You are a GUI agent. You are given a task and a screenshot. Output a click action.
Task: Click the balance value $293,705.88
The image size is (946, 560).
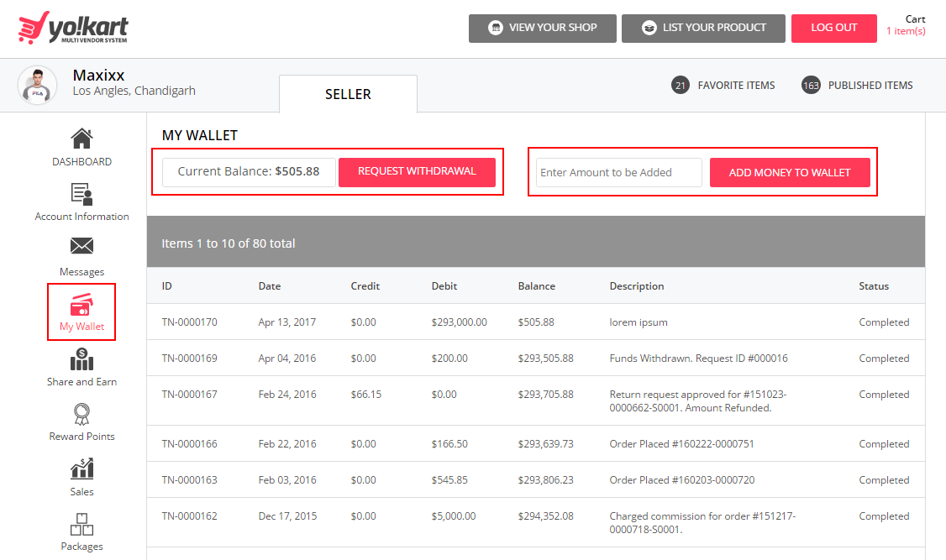[545, 395]
